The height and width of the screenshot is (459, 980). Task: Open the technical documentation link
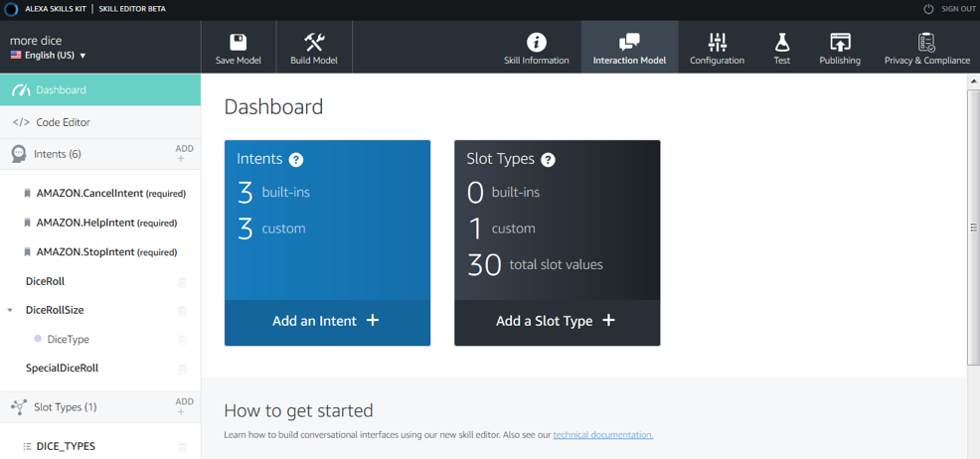point(603,434)
